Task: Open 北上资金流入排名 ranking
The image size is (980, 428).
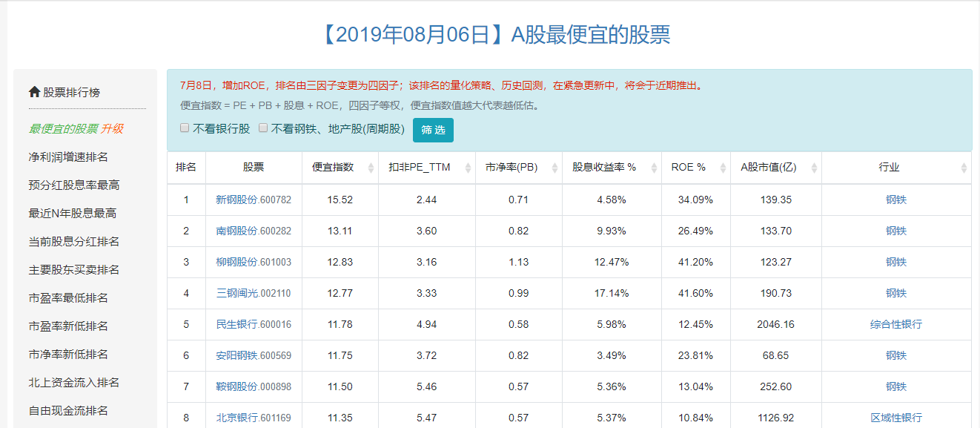Action: [x=74, y=382]
